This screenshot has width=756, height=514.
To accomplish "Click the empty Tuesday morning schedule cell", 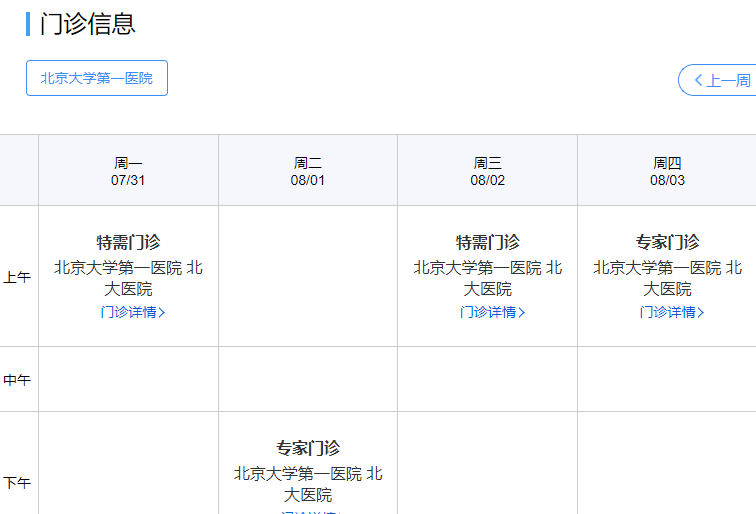I will point(308,276).
